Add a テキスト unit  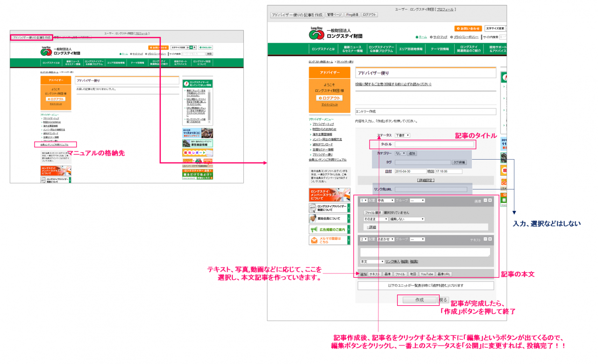click(375, 274)
